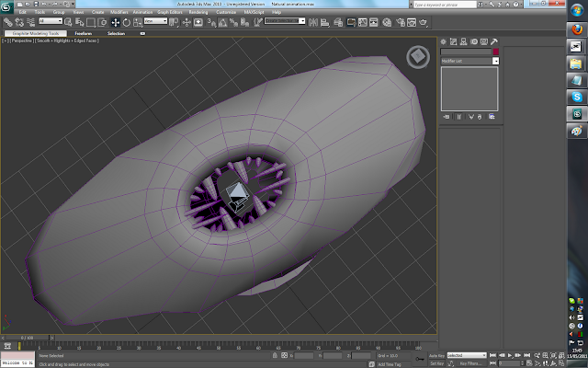Toggle Percent Snap
This screenshot has height=368, width=588.
pos(233,22)
